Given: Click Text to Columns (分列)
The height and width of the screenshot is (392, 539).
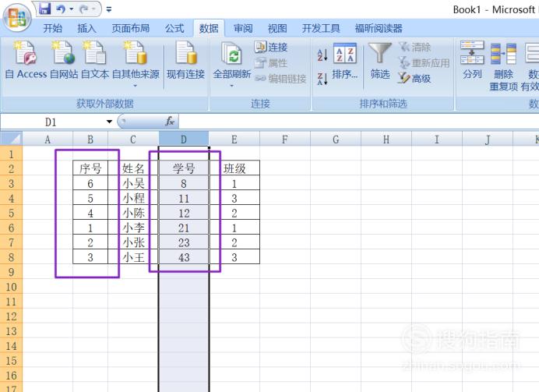Looking at the screenshot, I should (472, 61).
